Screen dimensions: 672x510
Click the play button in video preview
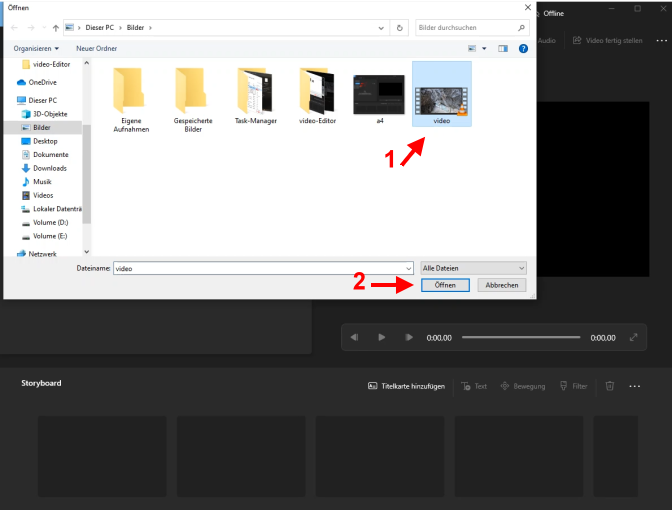(381, 338)
